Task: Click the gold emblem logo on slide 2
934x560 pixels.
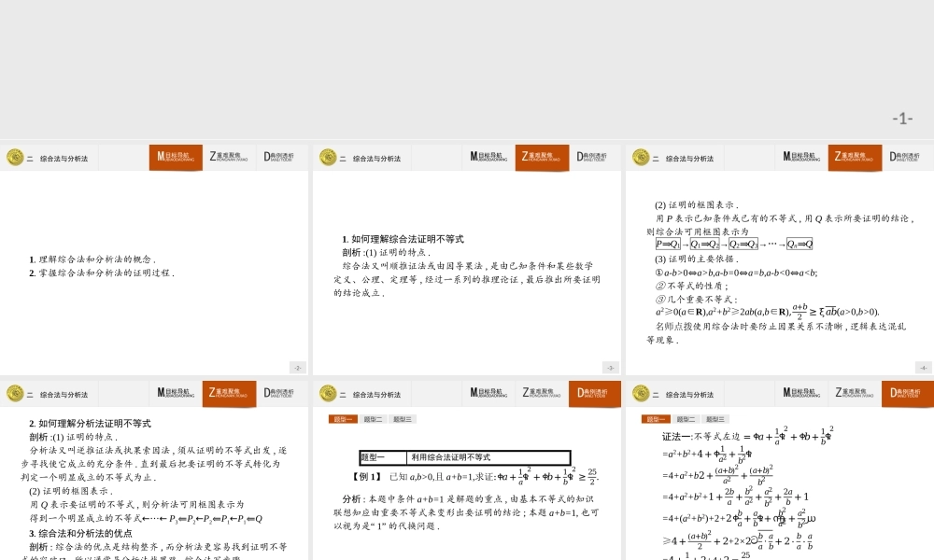Action: click(x=15, y=158)
